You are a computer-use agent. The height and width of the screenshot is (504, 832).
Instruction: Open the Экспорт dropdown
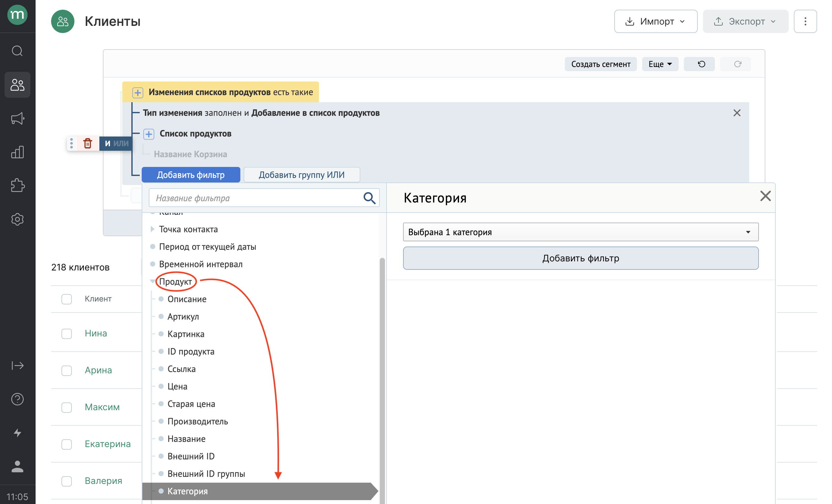click(x=745, y=21)
